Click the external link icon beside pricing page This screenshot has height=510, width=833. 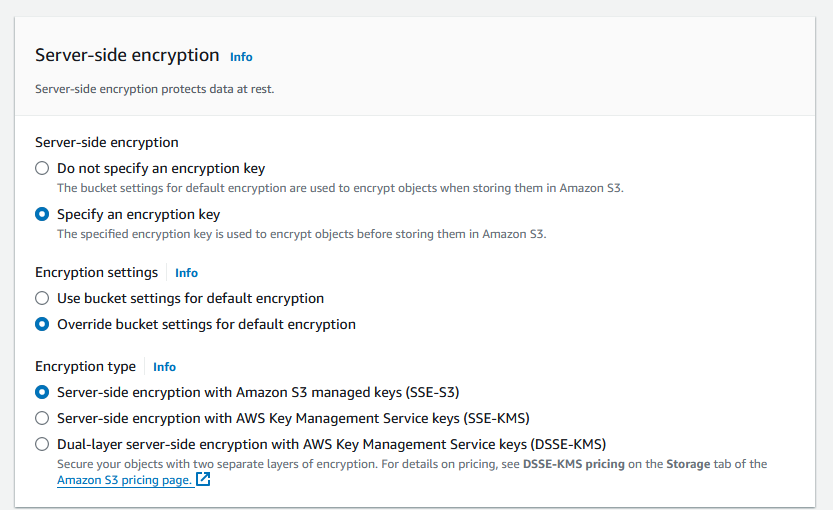(203, 479)
